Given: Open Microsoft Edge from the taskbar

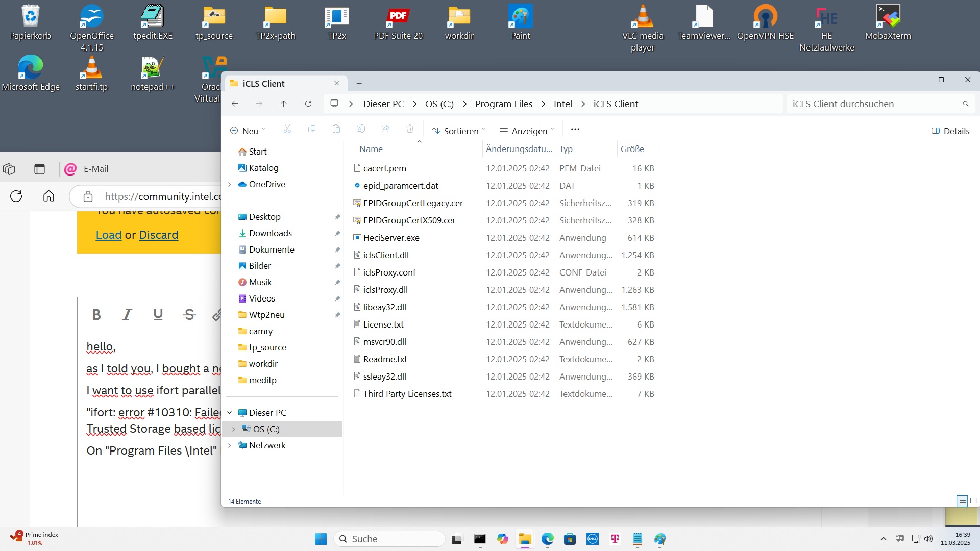Looking at the screenshot, I should point(548,539).
